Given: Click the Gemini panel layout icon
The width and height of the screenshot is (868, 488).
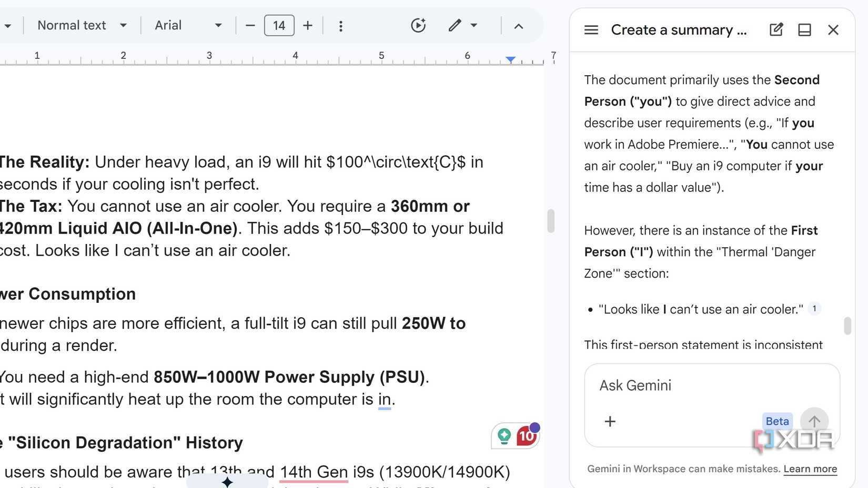Looking at the screenshot, I should click(x=805, y=30).
